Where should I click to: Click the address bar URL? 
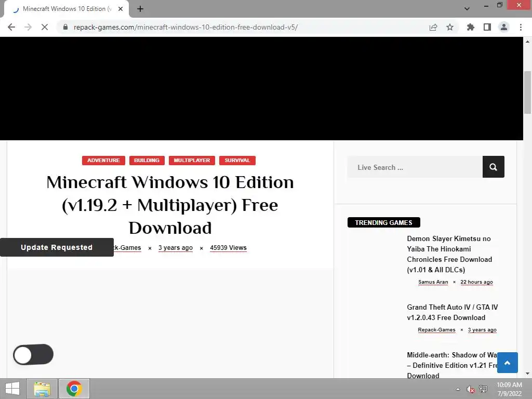[x=185, y=27]
